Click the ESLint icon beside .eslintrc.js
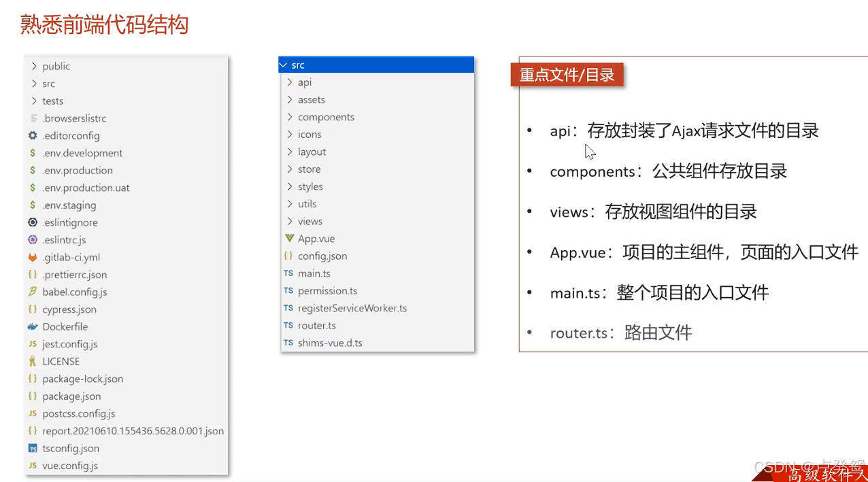868x482 pixels. pos(33,239)
